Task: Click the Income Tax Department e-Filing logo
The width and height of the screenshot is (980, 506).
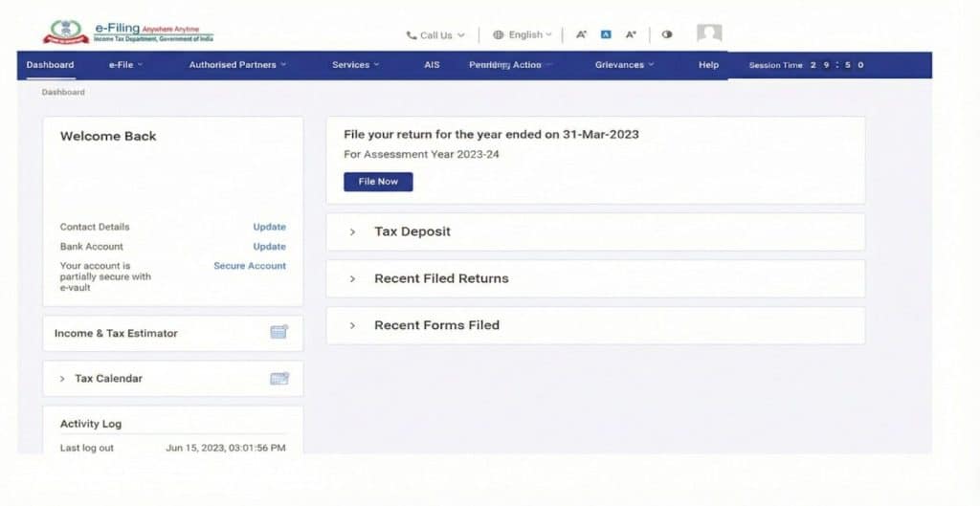Action: tap(128, 33)
